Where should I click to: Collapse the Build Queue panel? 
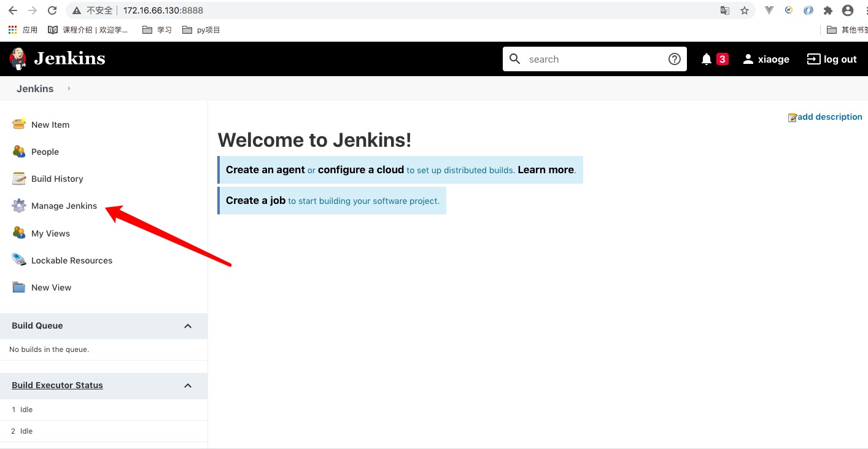click(188, 326)
